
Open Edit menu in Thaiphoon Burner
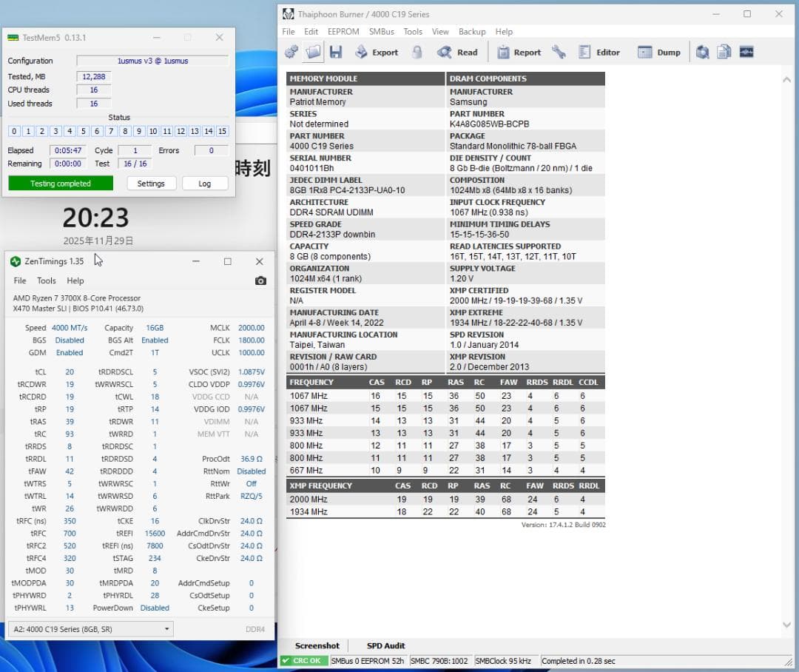pyautogui.click(x=311, y=32)
